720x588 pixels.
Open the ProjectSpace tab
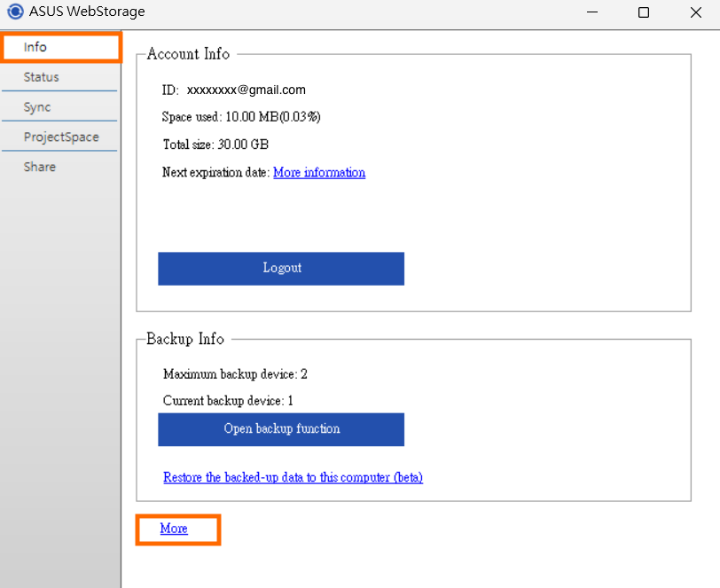tap(59, 137)
